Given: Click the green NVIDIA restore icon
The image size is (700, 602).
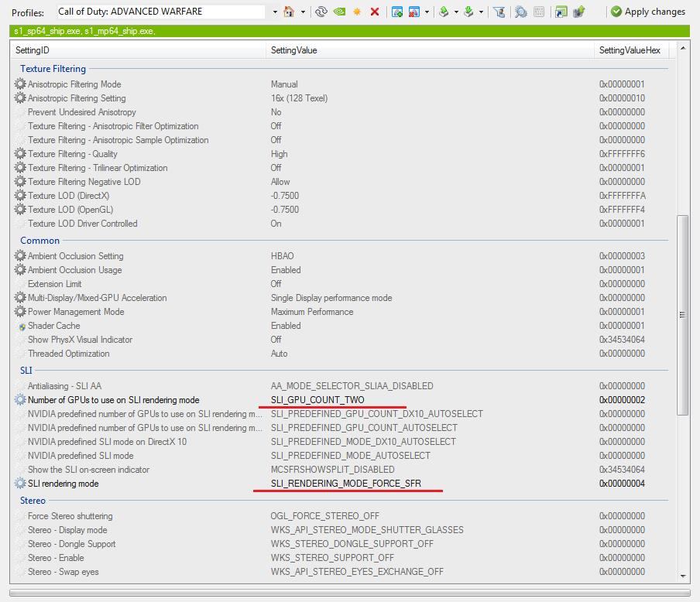Looking at the screenshot, I should click(x=339, y=12).
